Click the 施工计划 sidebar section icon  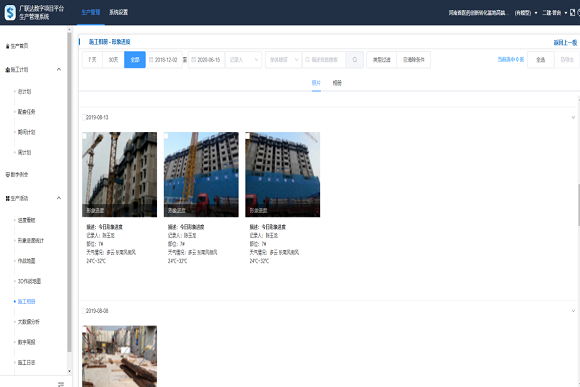click(x=7, y=70)
